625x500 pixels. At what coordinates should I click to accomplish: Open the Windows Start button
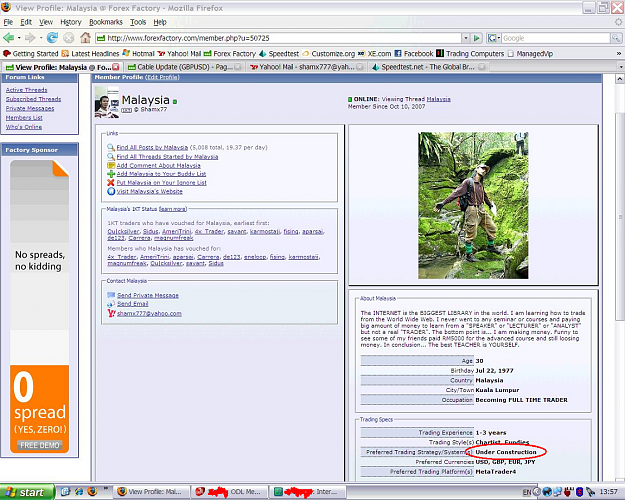tap(26, 492)
